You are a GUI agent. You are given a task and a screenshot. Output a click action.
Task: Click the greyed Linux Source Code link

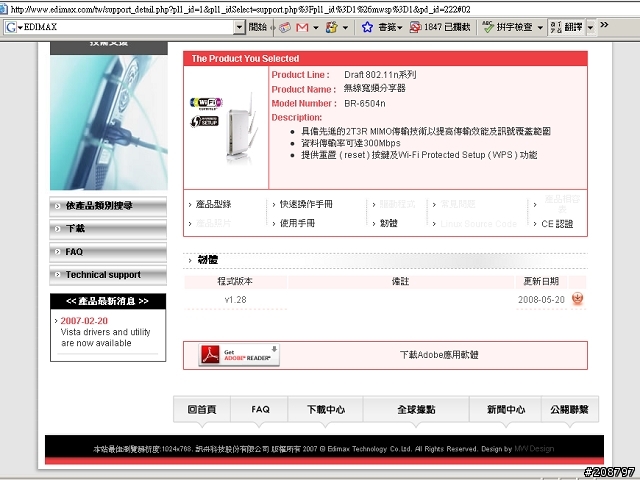coord(478,224)
